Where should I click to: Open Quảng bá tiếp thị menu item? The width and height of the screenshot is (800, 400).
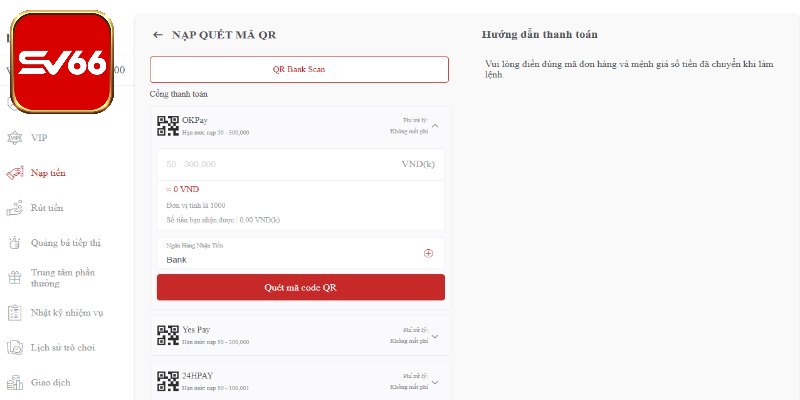coord(66,243)
